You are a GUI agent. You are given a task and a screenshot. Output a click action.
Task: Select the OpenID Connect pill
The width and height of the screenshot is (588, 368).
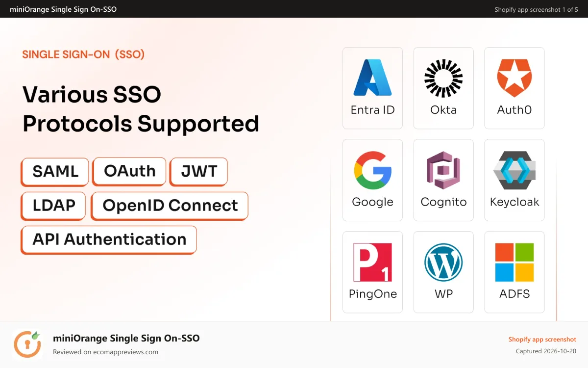click(x=170, y=206)
